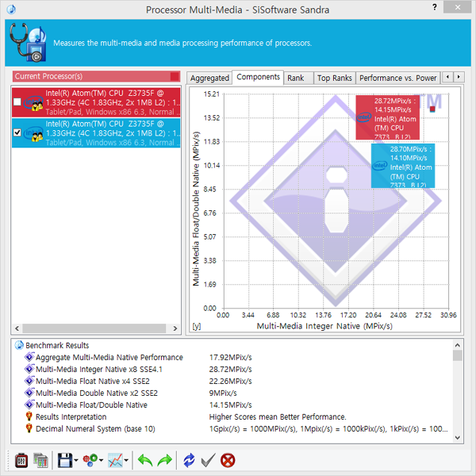The width and height of the screenshot is (476, 476).
Task: Click processor list horizontal scrollbar thumb
Action: [x=94, y=328]
